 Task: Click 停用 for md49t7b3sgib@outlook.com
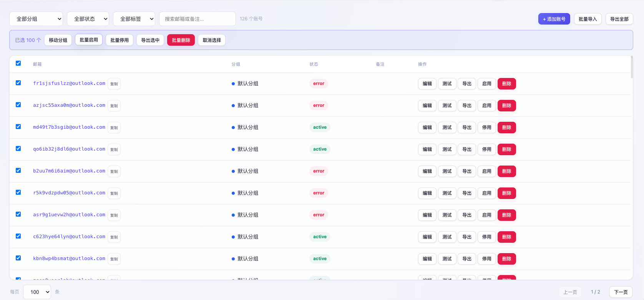pos(487,128)
